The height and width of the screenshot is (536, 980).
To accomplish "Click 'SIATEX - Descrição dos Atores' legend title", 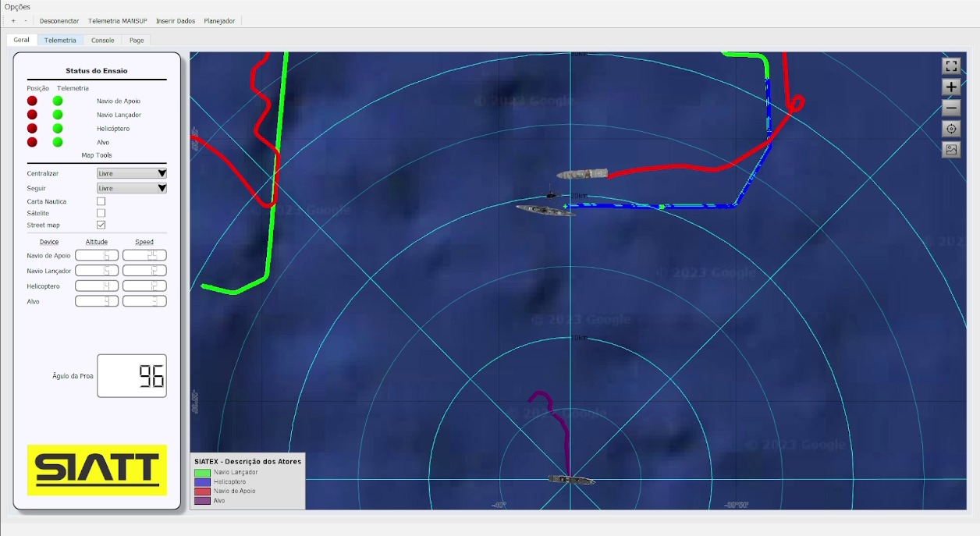I will (x=248, y=462).
